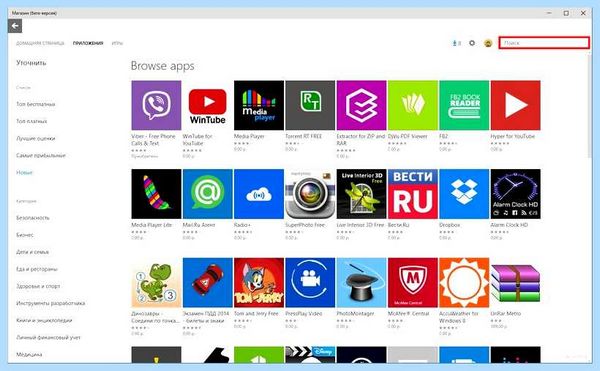
Task: Open the UnRar Metro app tile
Action: pyautogui.click(x=515, y=283)
